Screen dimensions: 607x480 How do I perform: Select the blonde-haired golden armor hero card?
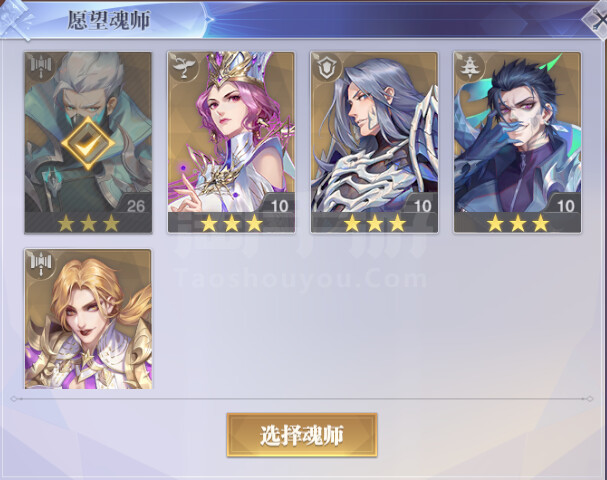(x=88, y=319)
